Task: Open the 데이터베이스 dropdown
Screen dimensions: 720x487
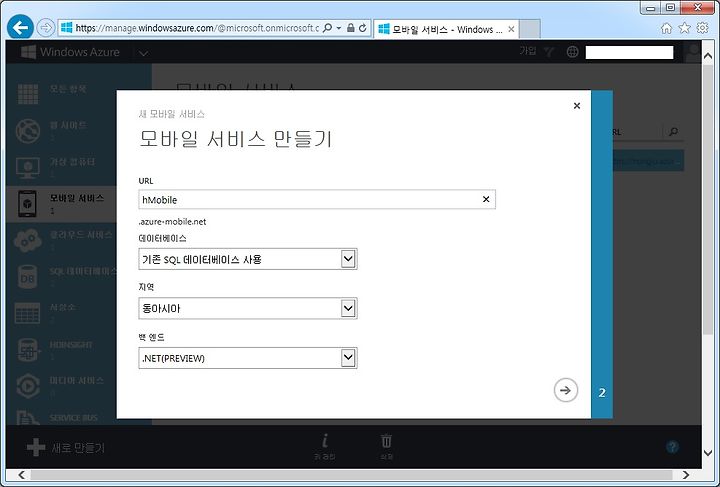Action: click(248, 259)
